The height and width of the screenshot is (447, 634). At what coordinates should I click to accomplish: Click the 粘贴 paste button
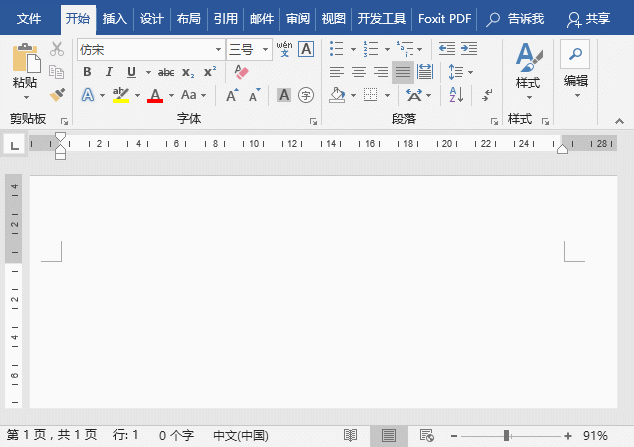(25, 70)
